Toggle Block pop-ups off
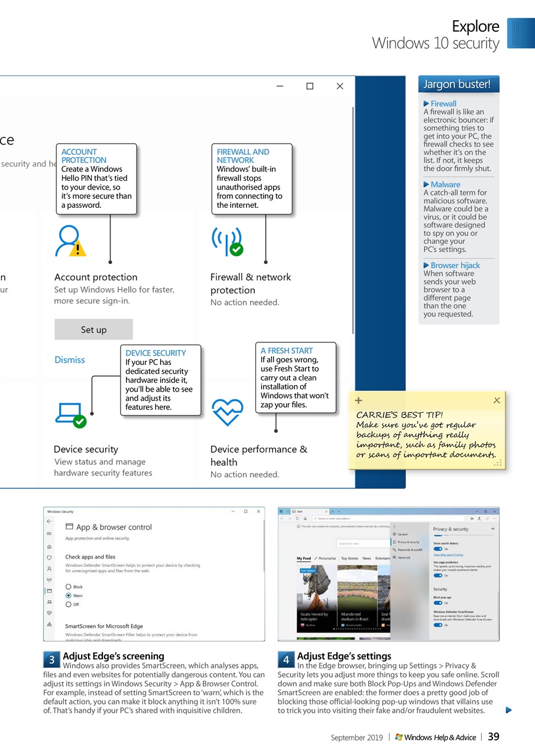This screenshot has height=756, width=535. 438,602
